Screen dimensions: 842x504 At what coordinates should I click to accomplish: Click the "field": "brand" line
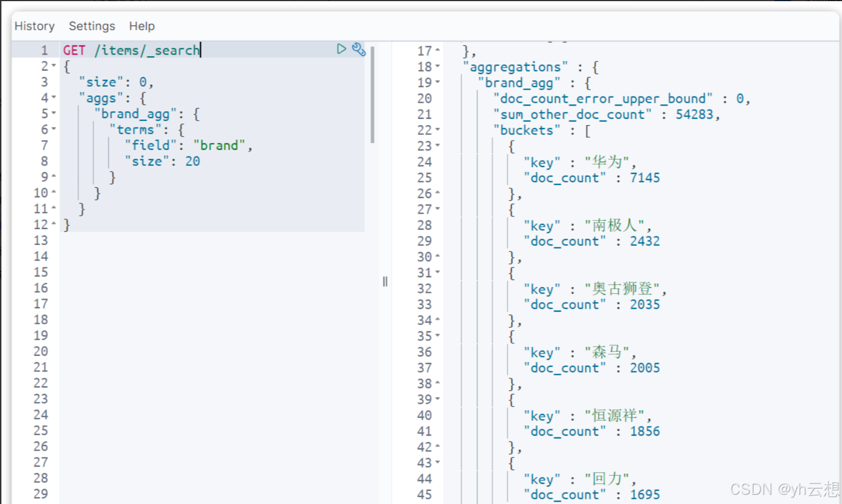pyautogui.click(x=188, y=145)
